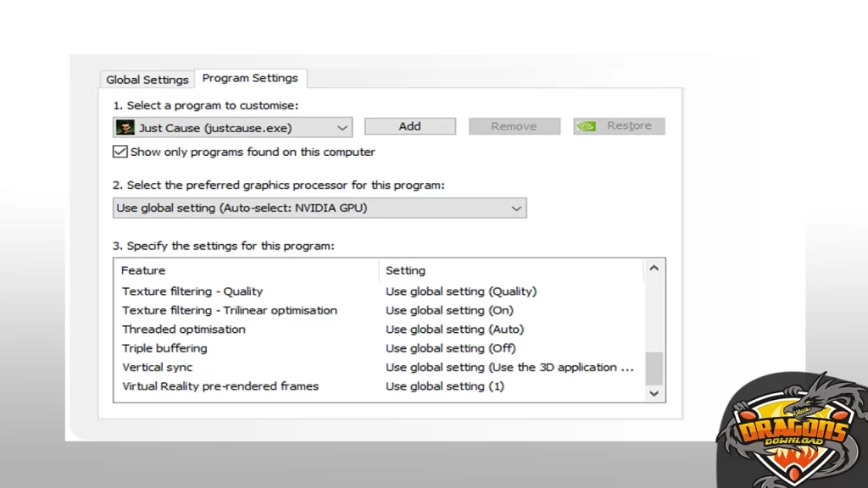Open Vertical sync setting value dropdown

[509, 368]
